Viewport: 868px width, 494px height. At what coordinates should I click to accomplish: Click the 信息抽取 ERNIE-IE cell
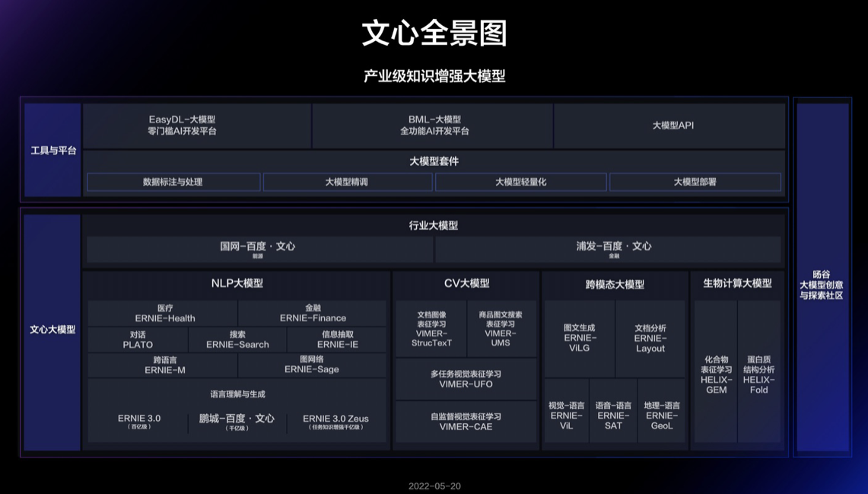pos(337,339)
